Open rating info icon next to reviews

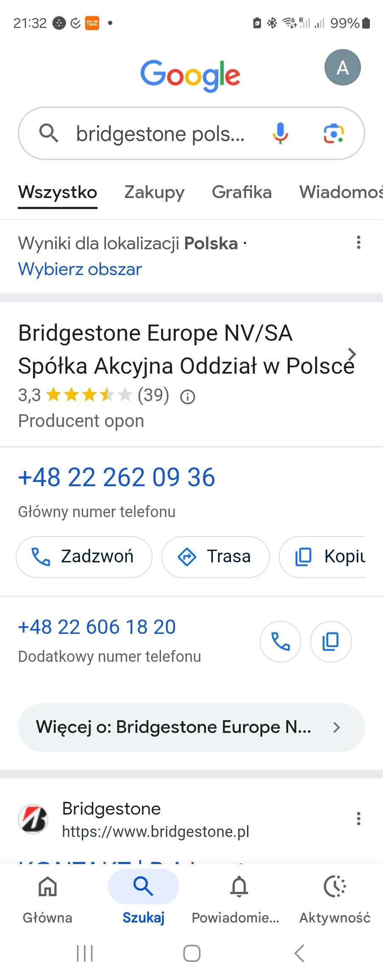click(x=188, y=396)
